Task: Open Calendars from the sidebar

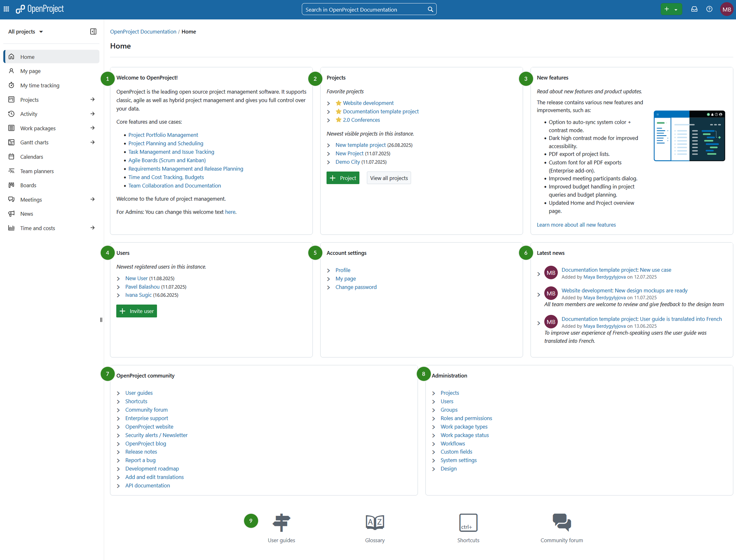Action: click(32, 156)
